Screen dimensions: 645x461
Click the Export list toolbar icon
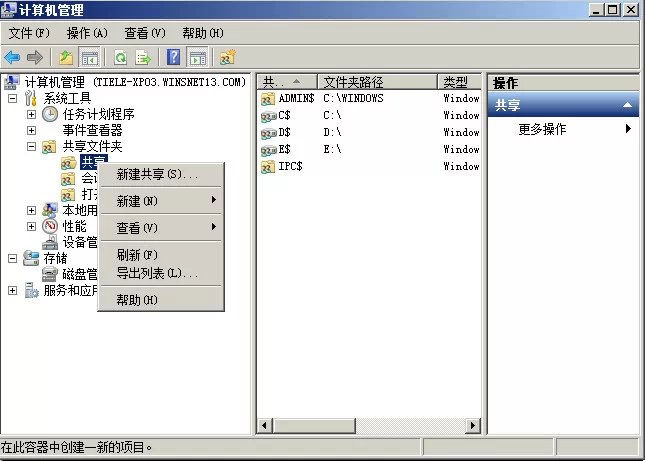(143, 57)
